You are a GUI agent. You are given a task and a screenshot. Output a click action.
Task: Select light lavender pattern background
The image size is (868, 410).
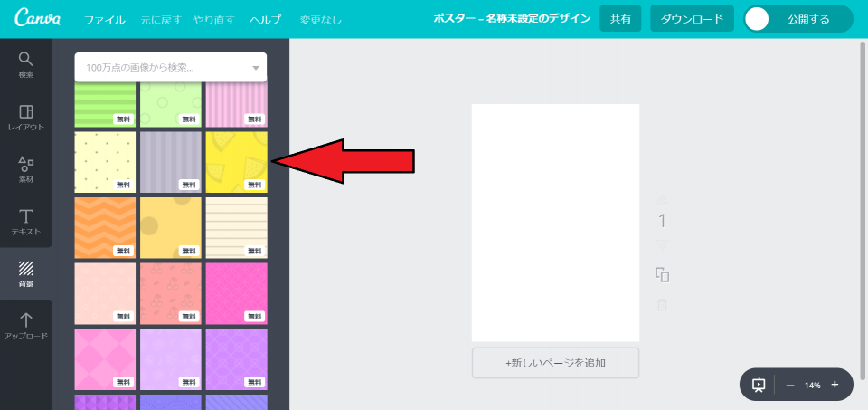(x=171, y=359)
